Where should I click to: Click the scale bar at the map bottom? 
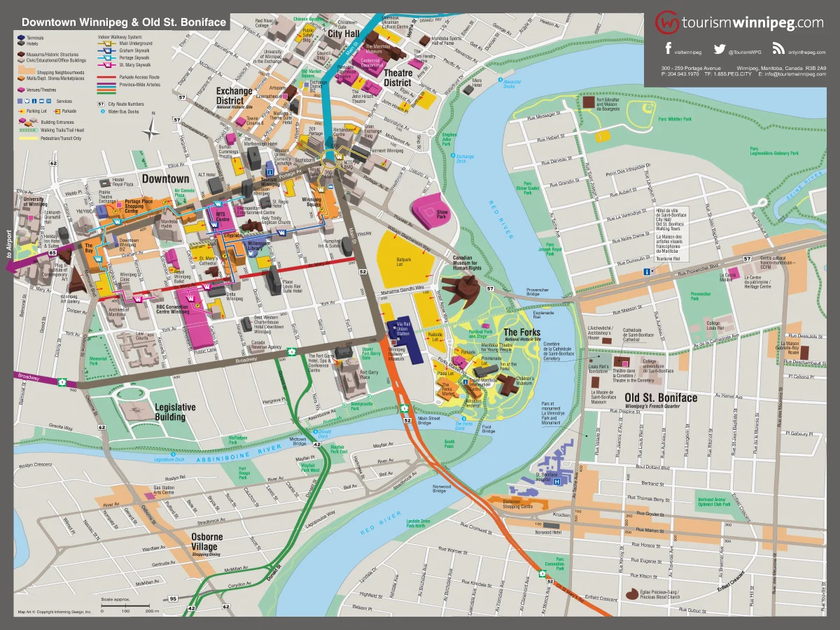point(127,606)
